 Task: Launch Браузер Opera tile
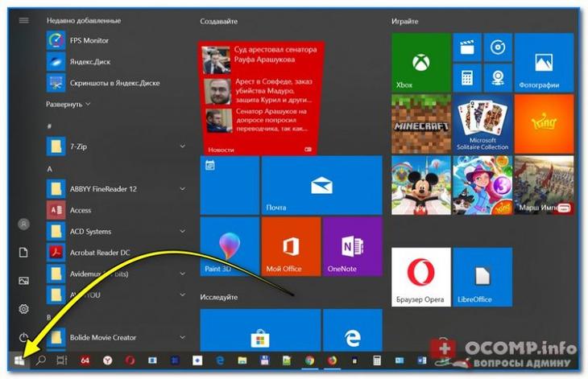pos(420,277)
